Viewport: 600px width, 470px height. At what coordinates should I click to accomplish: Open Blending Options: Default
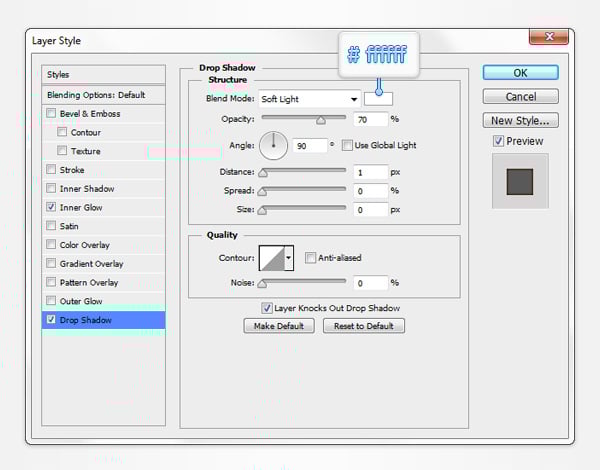click(96, 94)
